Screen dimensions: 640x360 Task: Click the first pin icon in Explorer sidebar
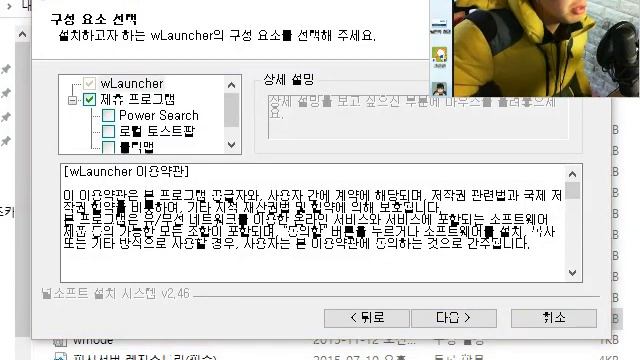(6, 69)
